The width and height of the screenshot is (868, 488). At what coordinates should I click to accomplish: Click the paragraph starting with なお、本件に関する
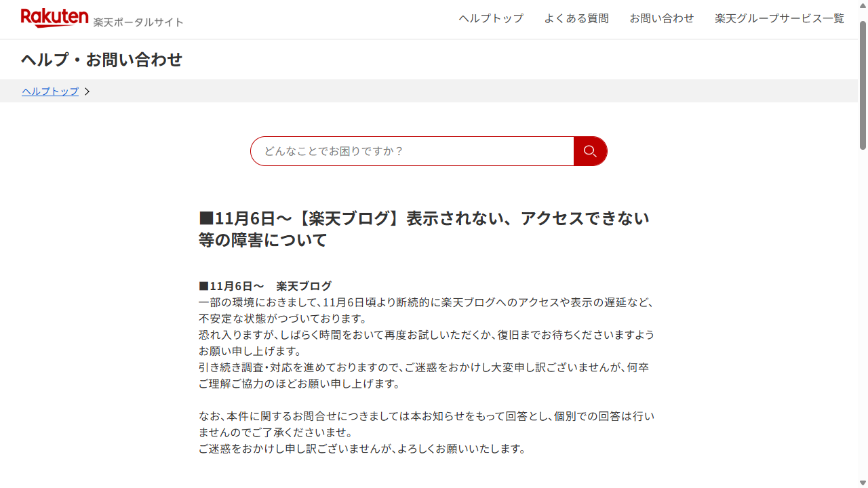coord(426,424)
